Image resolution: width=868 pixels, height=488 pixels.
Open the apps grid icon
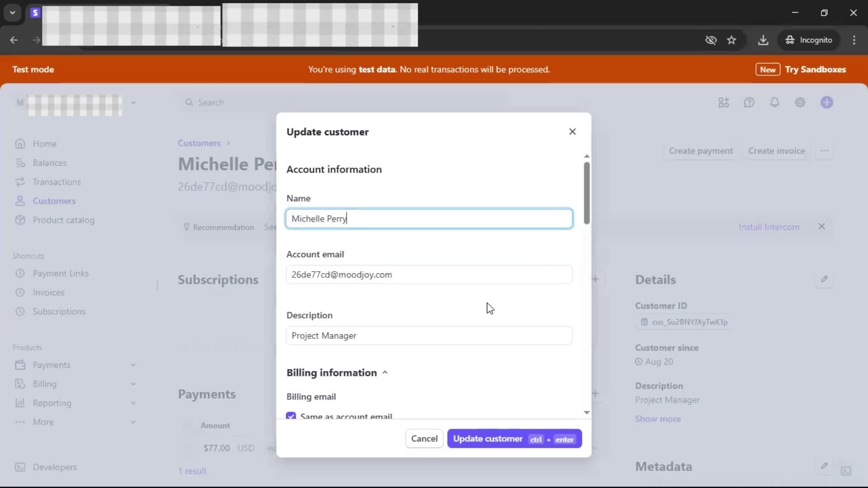click(723, 103)
